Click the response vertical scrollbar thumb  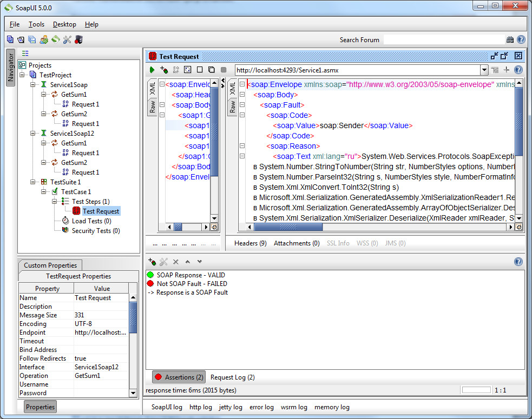519,121
